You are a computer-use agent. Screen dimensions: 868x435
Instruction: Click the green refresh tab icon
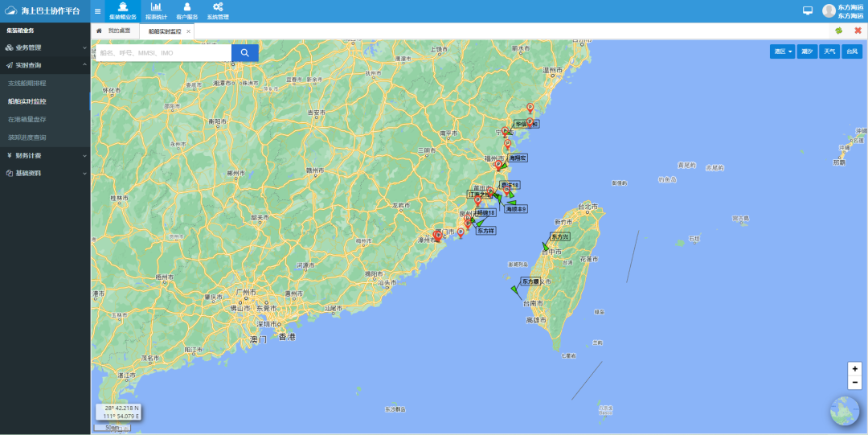coord(838,31)
